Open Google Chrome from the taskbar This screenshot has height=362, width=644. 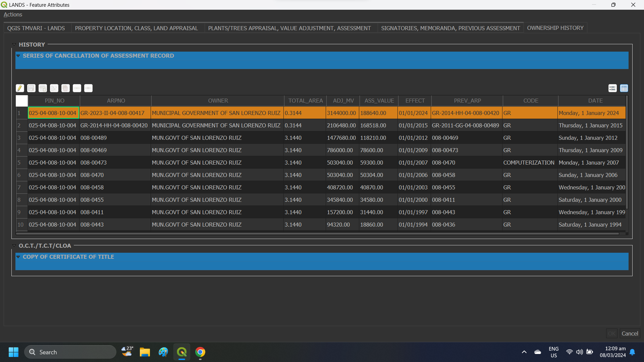[x=200, y=352]
